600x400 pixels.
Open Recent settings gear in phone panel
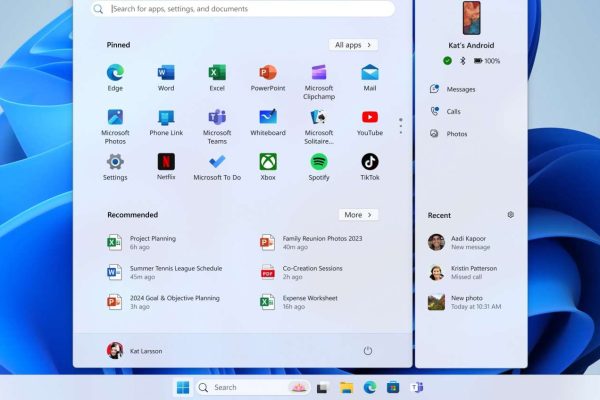pos(510,215)
